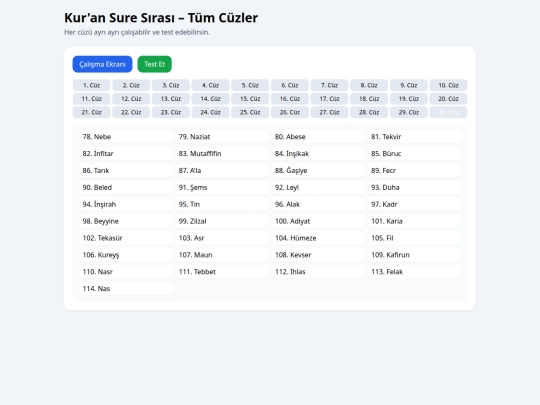This screenshot has width=540, height=405.
Task: Choose 17. Cüz
Action: 330,99
